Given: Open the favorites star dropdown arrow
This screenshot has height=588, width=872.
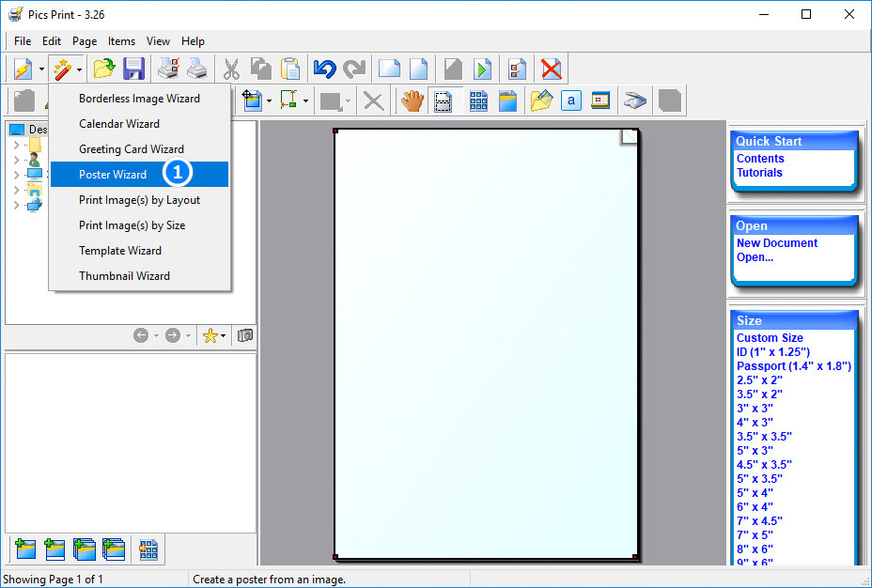Looking at the screenshot, I should (x=223, y=335).
